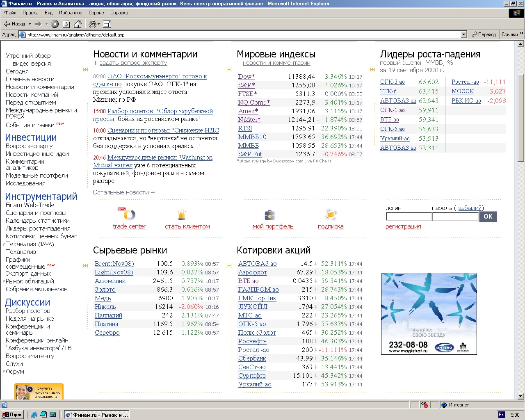
Task: Click the En language indicator in the tray
Action: pos(501,415)
